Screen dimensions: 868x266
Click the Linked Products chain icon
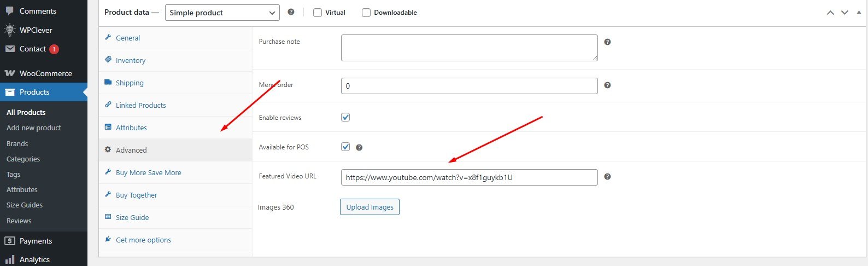click(108, 105)
